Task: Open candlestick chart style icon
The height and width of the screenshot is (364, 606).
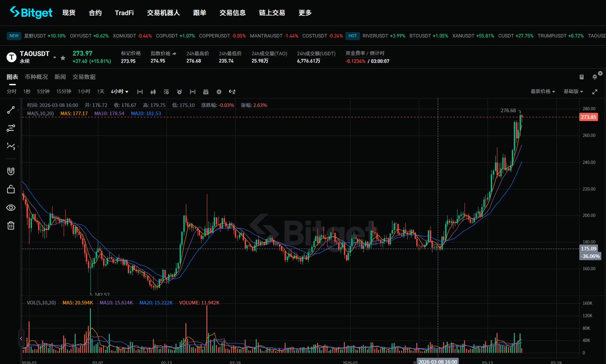Action: coord(153,92)
